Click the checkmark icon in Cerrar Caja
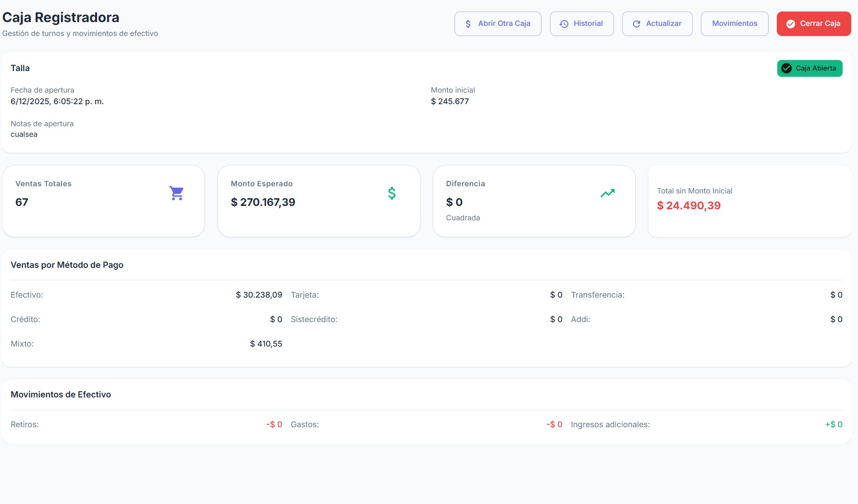858x504 pixels. [790, 24]
